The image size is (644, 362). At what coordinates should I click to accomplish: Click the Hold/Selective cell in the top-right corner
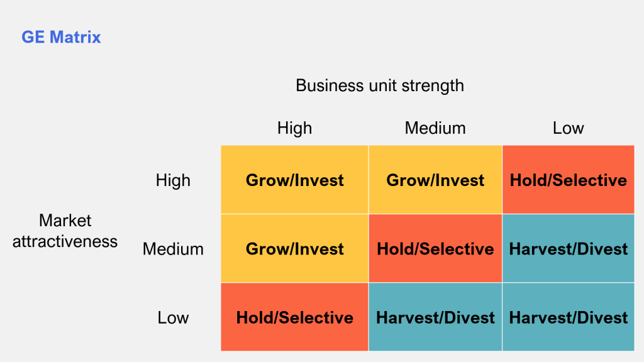point(568,180)
